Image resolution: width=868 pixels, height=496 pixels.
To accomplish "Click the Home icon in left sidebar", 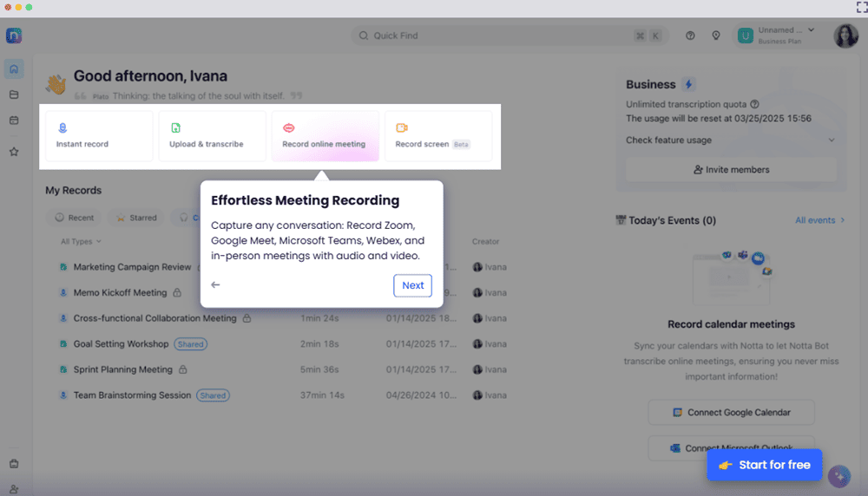I will pyautogui.click(x=14, y=69).
